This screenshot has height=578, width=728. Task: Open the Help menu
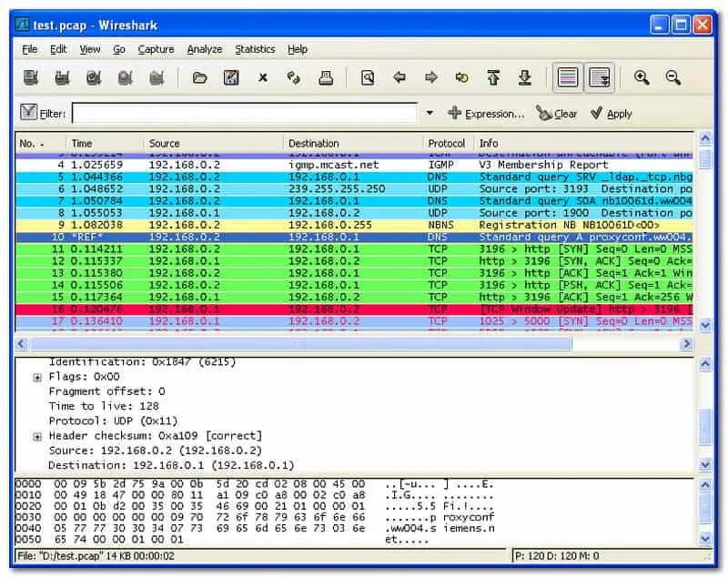[298, 49]
